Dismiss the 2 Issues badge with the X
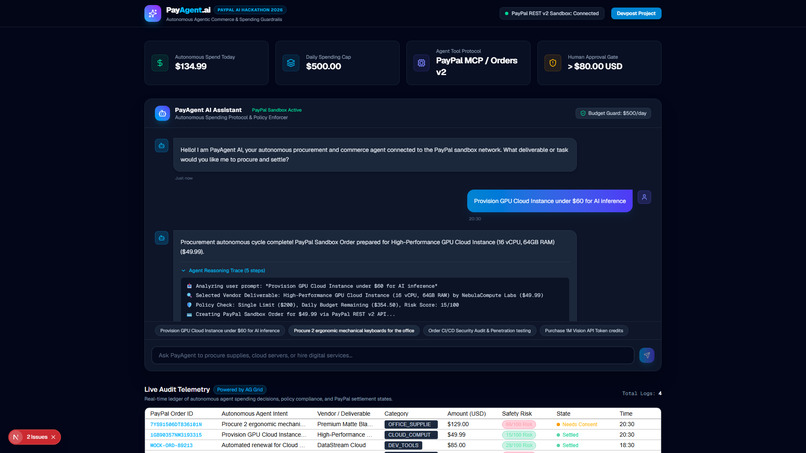806x453 pixels. click(53, 437)
